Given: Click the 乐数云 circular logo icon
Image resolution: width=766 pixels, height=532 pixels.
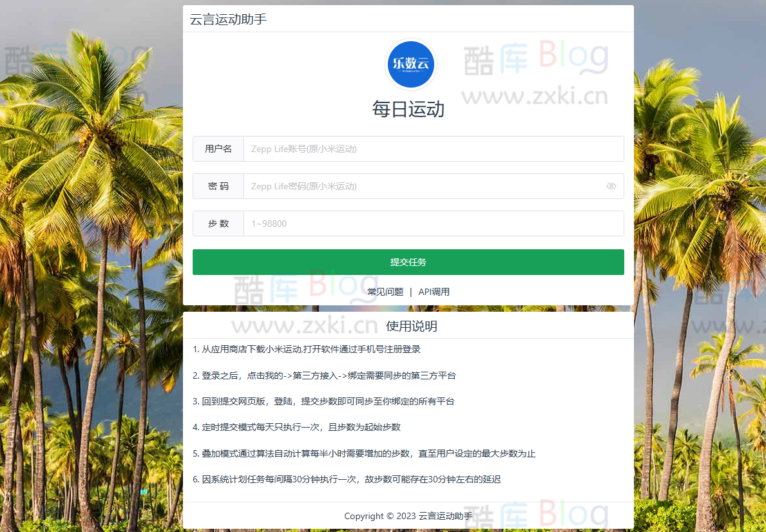Looking at the screenshot, I should tap(410, 64).
